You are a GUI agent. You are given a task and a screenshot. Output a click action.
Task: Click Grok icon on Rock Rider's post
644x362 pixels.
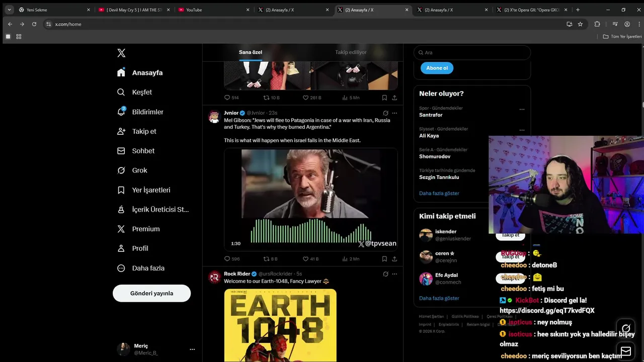point(385,274)
